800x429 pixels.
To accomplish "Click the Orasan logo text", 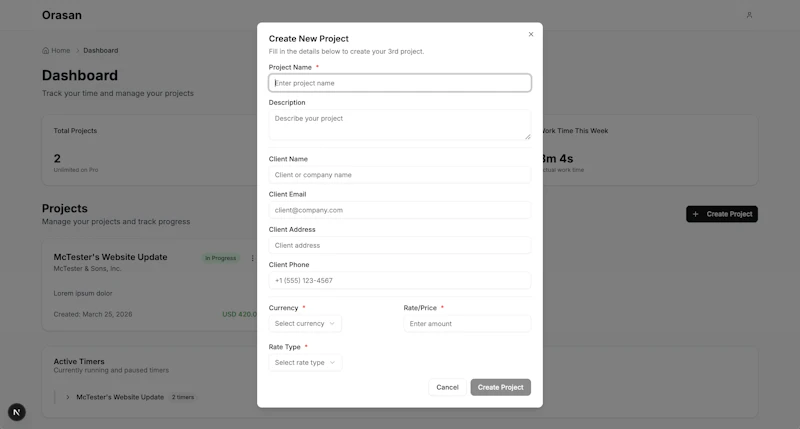I will coord(62,15).
